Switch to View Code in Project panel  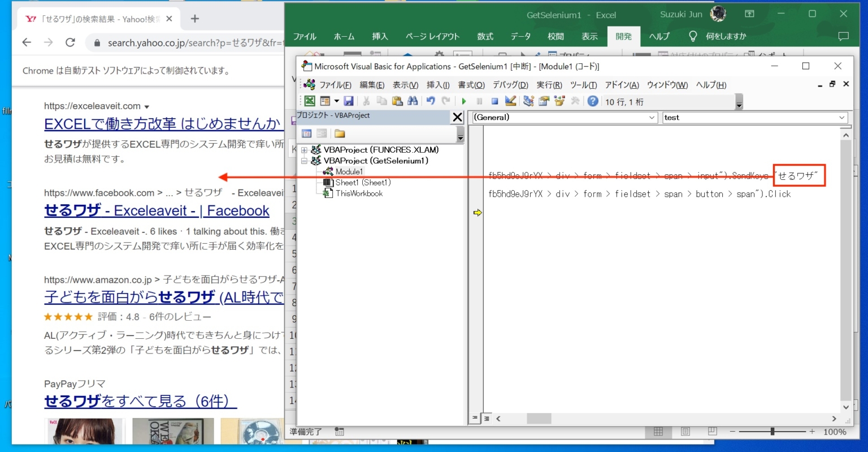(307, 134)
